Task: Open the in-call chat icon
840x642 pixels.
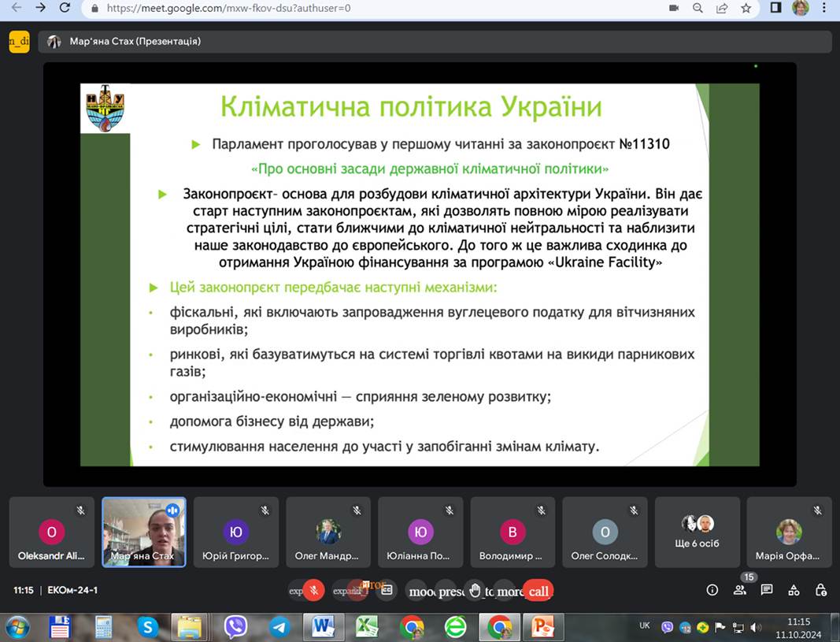Action: coord(765,589)
